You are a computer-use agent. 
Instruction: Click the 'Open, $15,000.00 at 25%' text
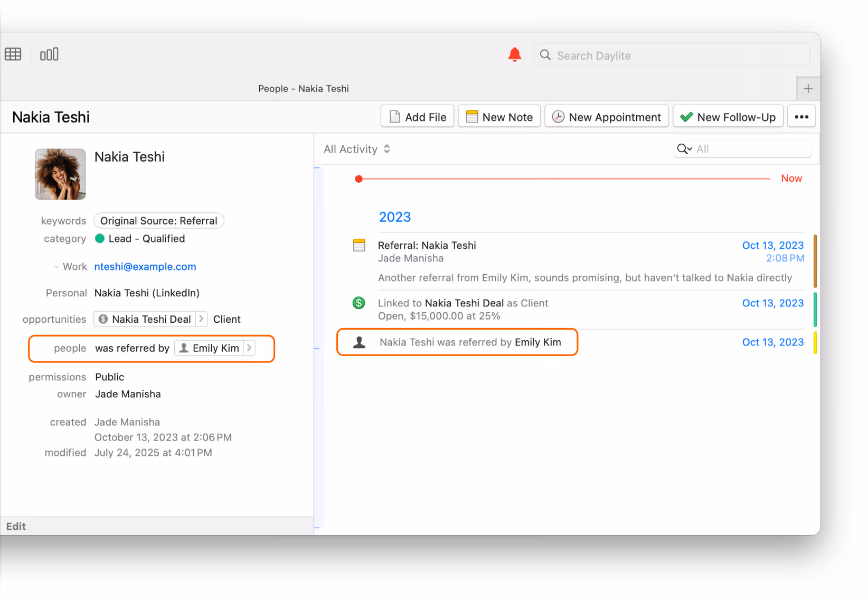pos(439,316)
